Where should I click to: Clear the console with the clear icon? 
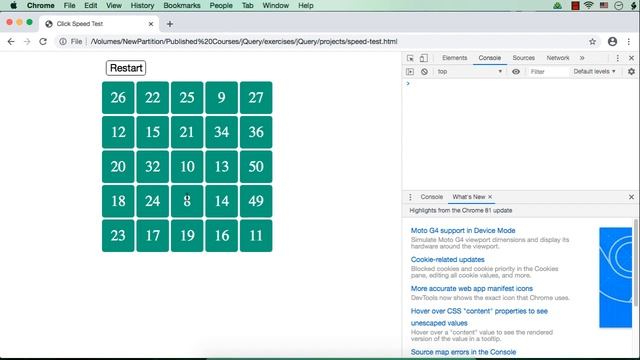pyautogui.click(x=424, y=71)
